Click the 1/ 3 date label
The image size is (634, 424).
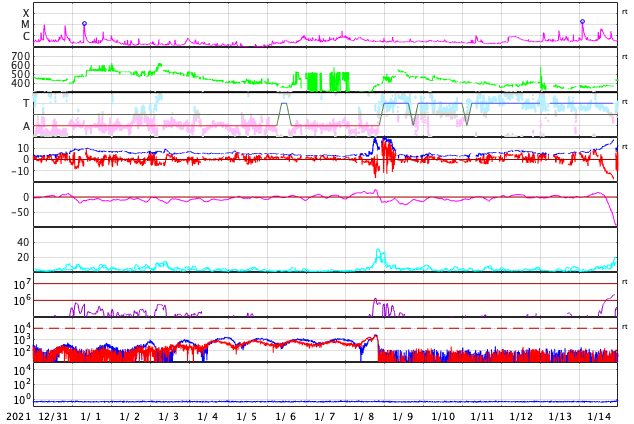(x=169, y=417)
